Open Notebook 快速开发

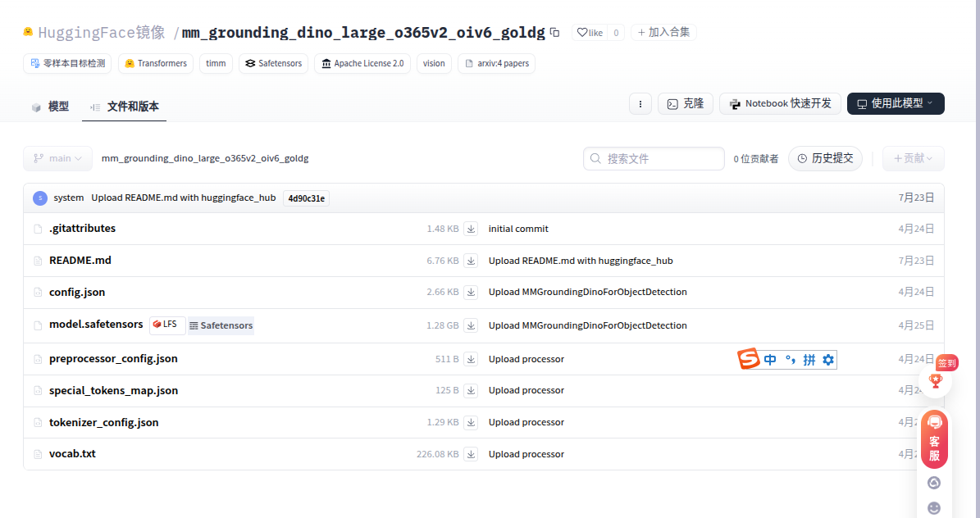pos(780,104)
